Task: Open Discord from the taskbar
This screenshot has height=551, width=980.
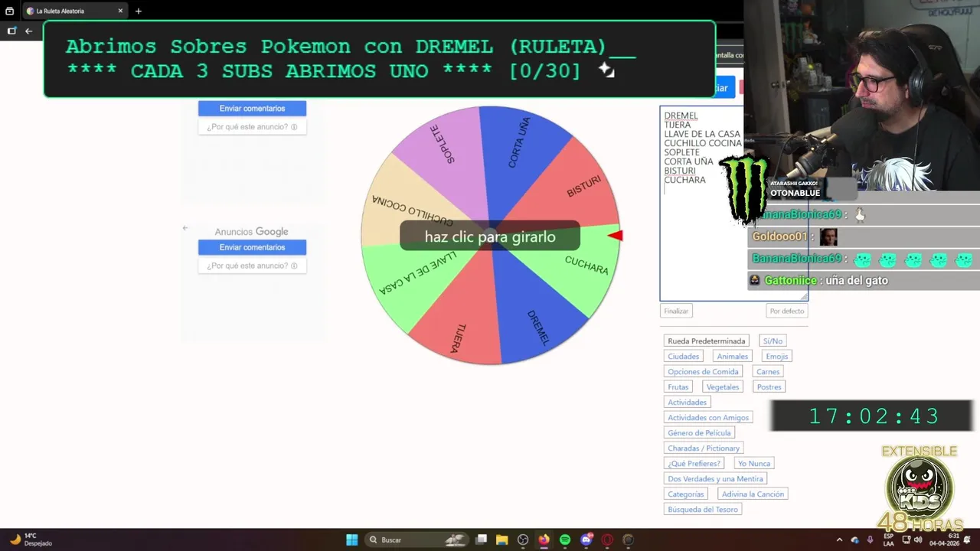Action: 586,540
